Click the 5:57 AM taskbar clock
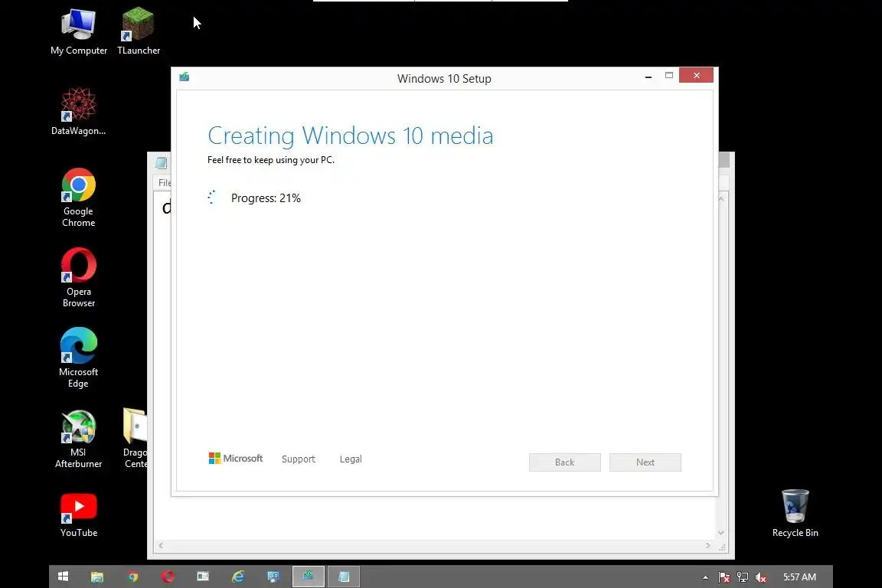882x588 pixels. [x=799, y=577]
